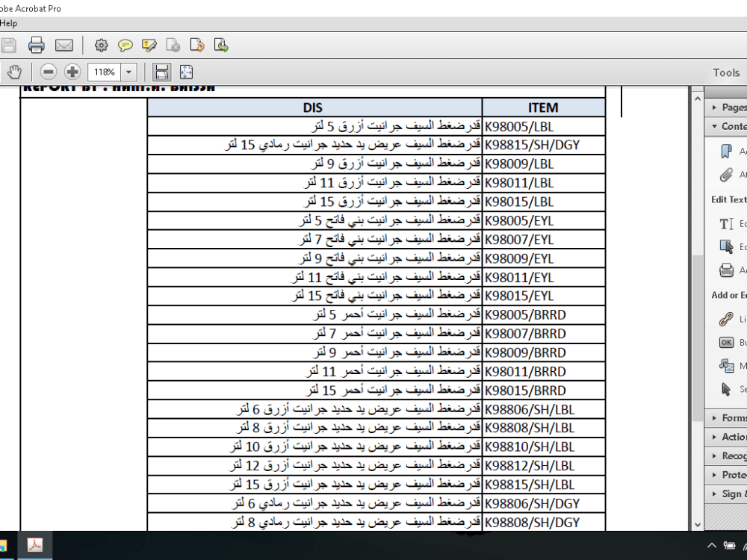Click cell K98005/EYL

pos(544,220)
